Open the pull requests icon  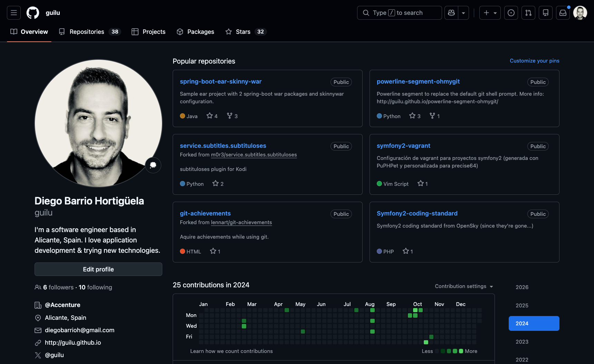pos(528,12)
